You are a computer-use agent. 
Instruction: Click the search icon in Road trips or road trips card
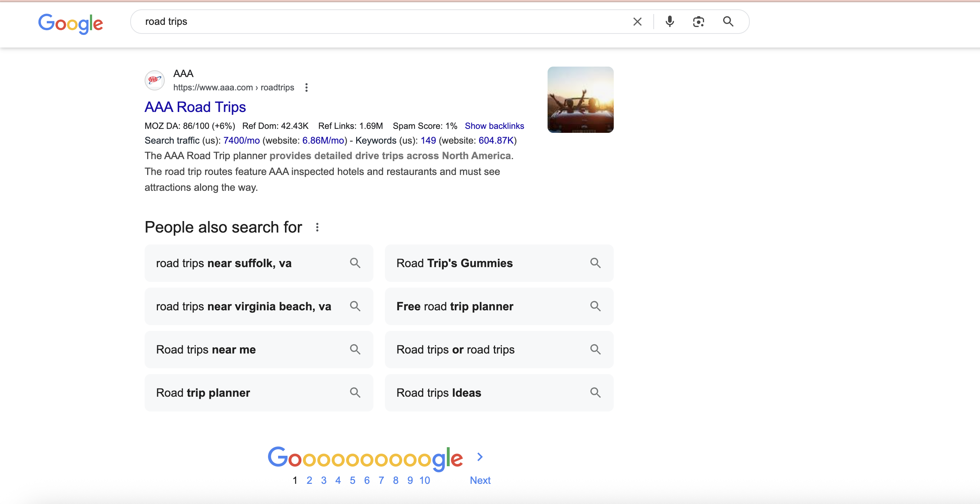(595, 350)
